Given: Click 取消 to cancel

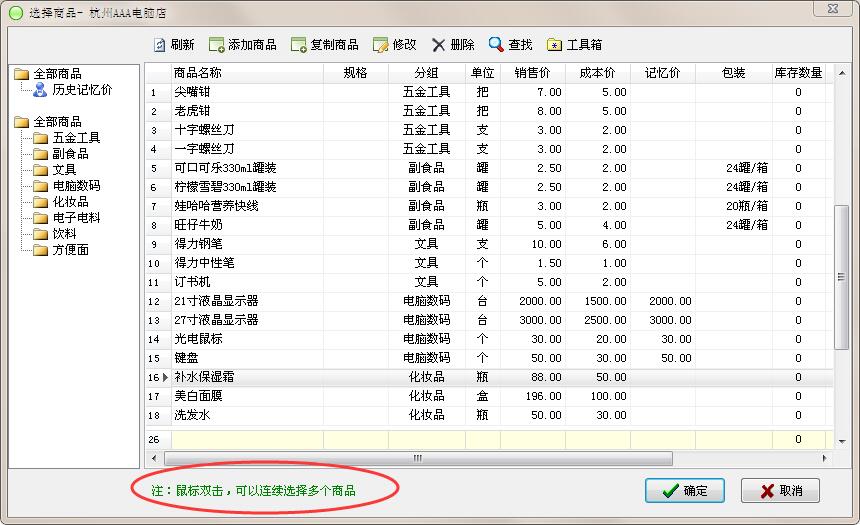Looking at the screenshot, I should tap(780, 490).
